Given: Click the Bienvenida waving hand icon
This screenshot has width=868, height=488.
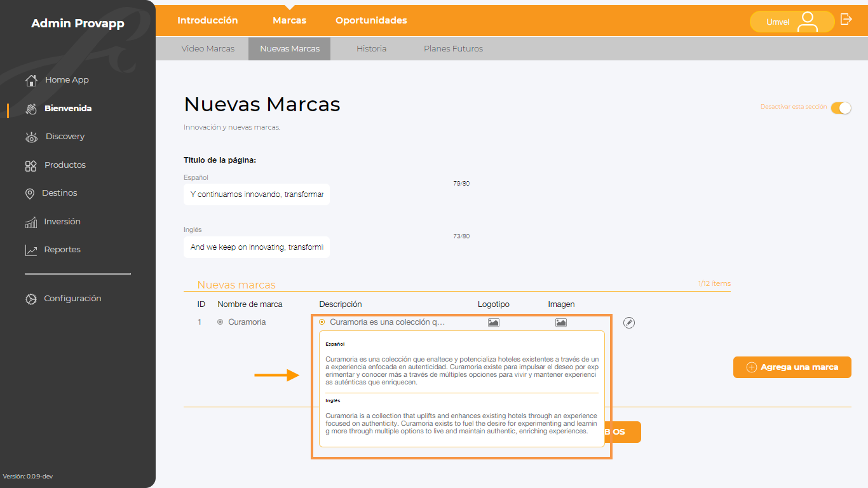Looking at the screenshot, I should click(x=31, y=109).
